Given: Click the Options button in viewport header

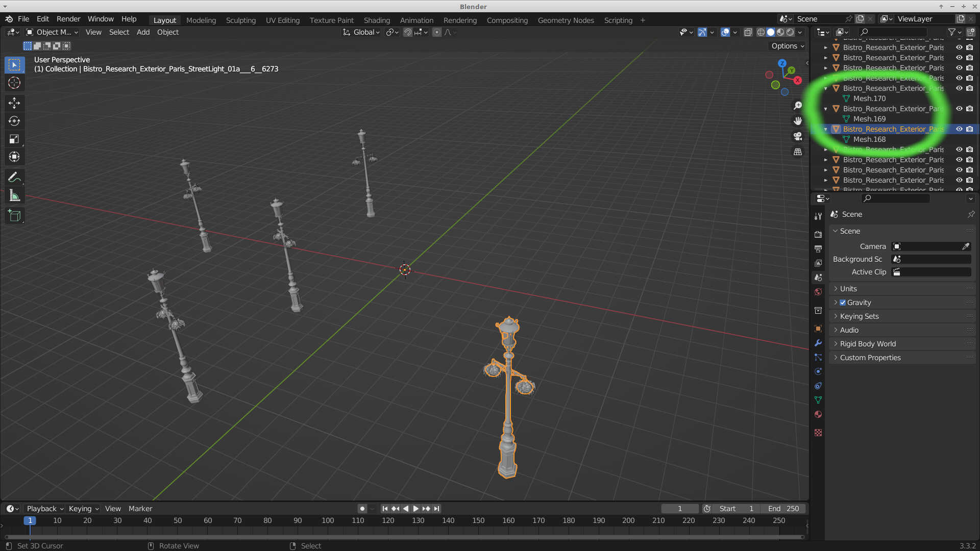Looking at the screenshot, I should coord(786,46).
